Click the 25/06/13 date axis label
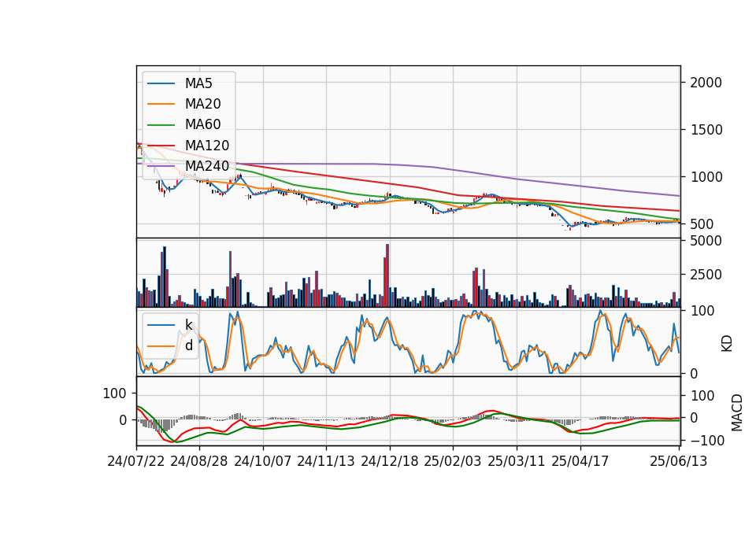756x543 pixels. [678, 461]
